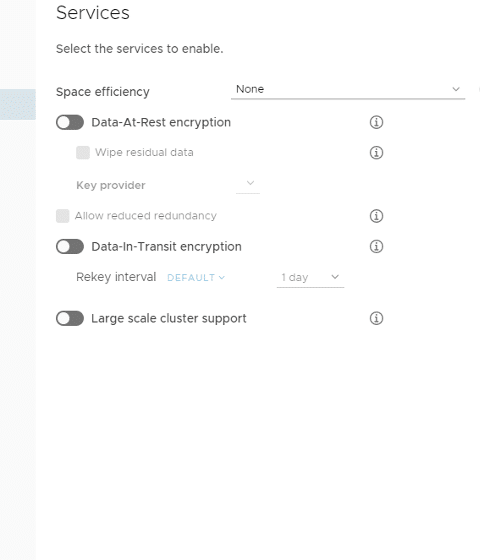Expand the 1 day interval dropdown
Screen dimensions: 480x560
(310, 278)
